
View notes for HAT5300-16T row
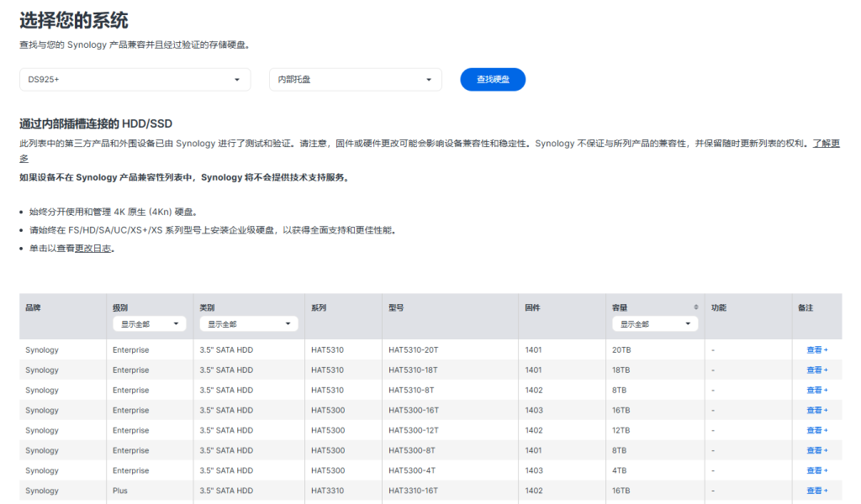coord(816,410)
